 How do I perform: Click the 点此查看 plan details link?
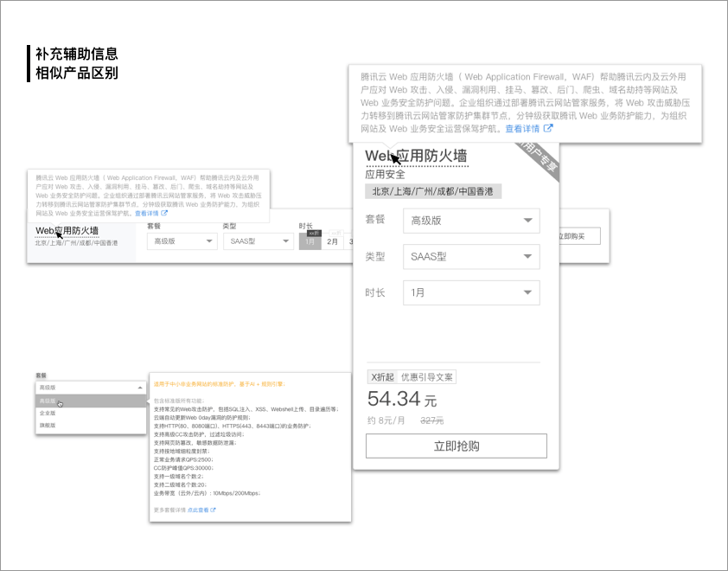(x=200, y=510)
